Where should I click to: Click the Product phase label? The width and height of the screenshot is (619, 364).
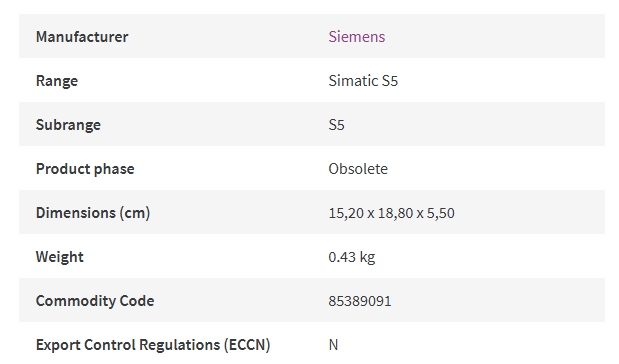coord(85,169)
